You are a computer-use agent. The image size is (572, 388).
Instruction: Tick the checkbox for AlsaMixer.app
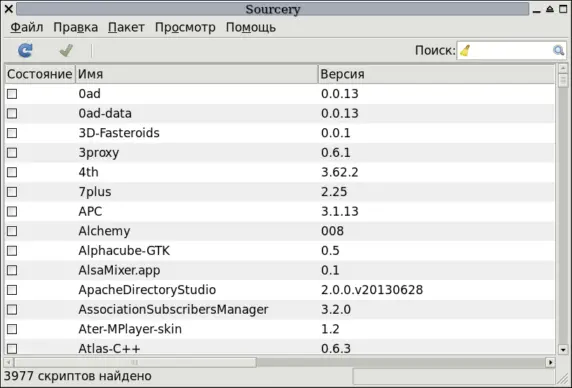[x=12, y=270]
